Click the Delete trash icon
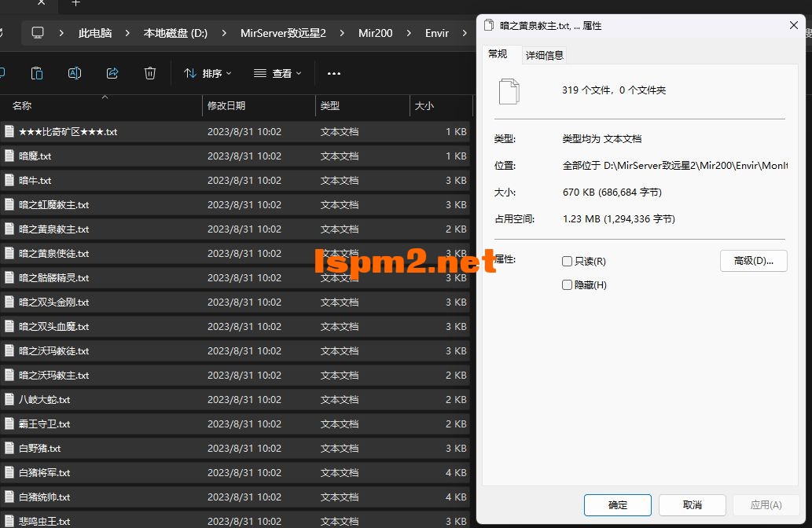 149,73
